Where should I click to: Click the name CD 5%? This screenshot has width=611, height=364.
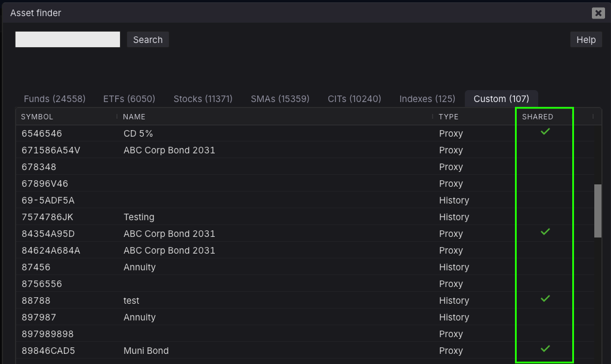[138, 134]
